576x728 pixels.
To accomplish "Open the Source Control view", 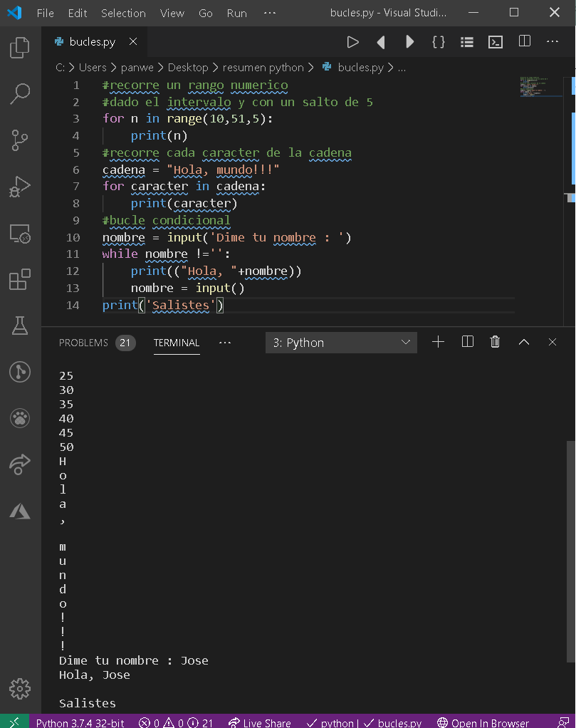I will (x=19, y=140).
